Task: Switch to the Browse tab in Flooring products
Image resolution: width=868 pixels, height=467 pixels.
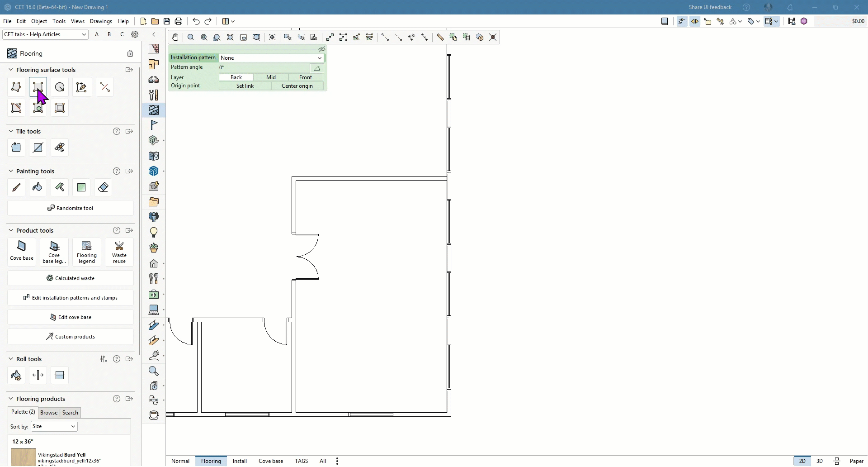Action: pyautogui.click(x=49, y=413)
